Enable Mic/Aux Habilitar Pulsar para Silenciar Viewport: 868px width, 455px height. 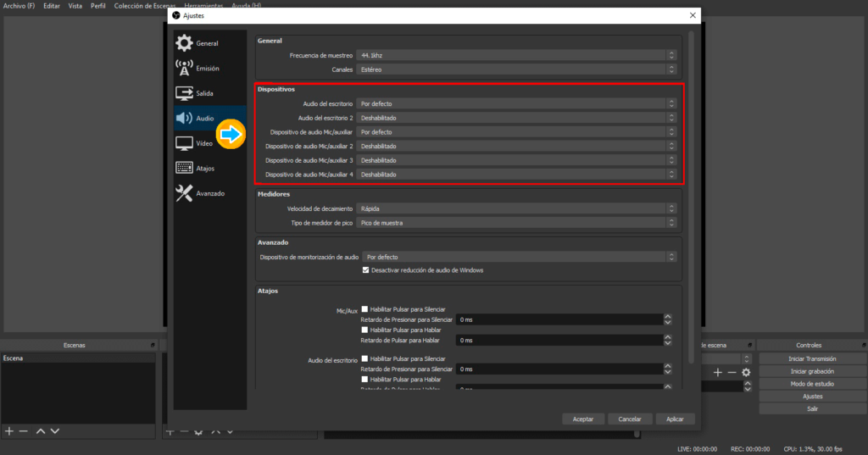[365, 309]
